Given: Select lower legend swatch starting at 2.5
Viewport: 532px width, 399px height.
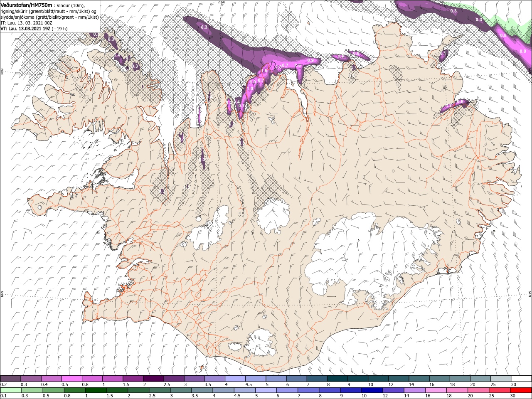Looking at the screenshot, I should tap(160, 390).
